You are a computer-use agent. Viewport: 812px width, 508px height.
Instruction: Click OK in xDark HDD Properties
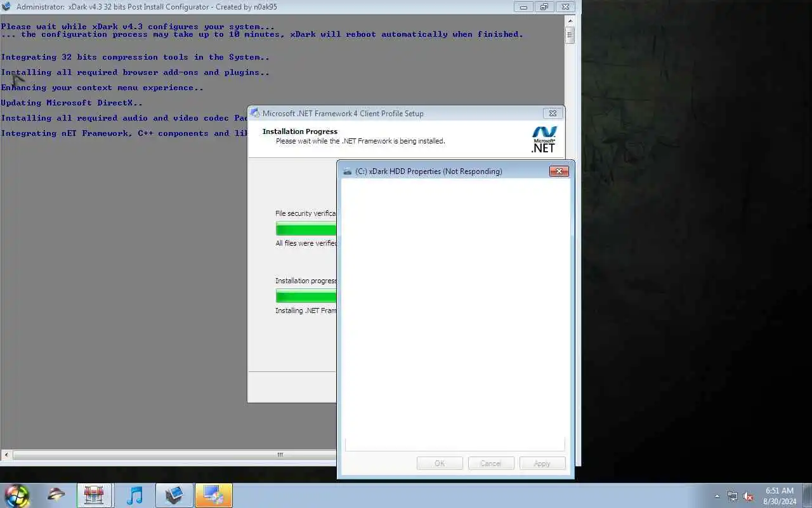tap(440, 464)
